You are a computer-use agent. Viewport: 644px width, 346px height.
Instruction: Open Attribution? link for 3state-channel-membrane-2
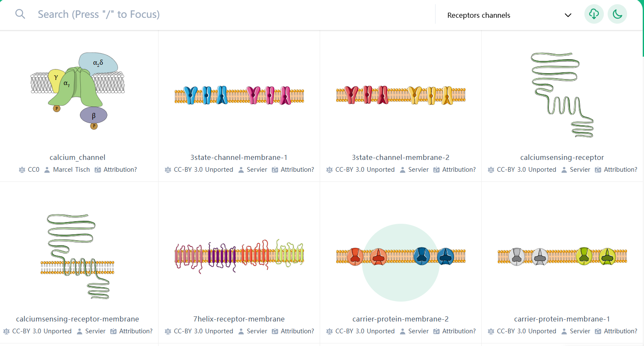coord(459,170)
